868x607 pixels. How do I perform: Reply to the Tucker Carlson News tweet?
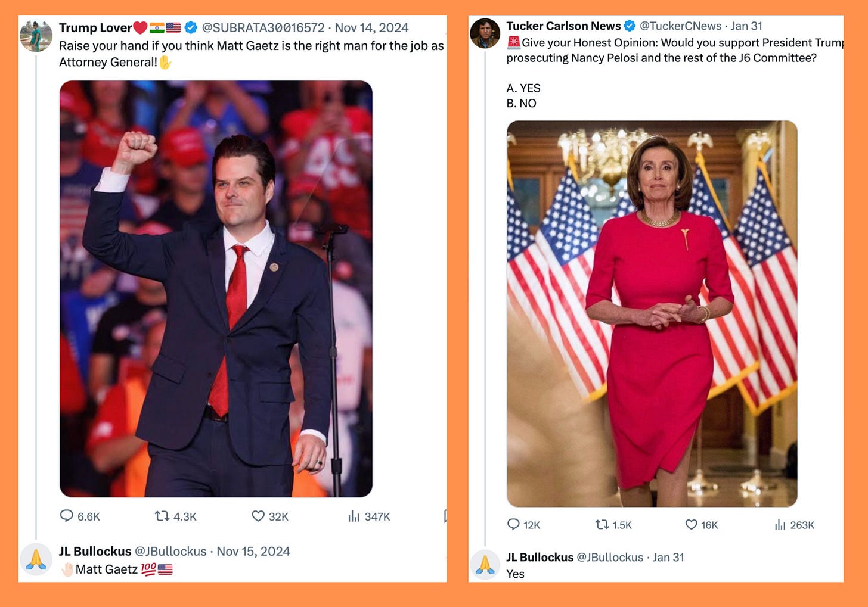point(523,525)
